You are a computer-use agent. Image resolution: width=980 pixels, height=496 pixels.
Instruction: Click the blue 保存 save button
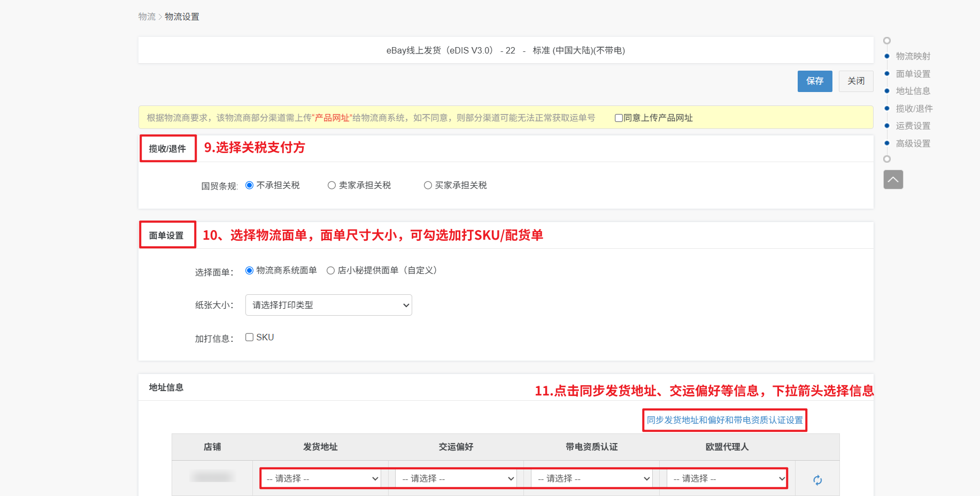[814, 81]
